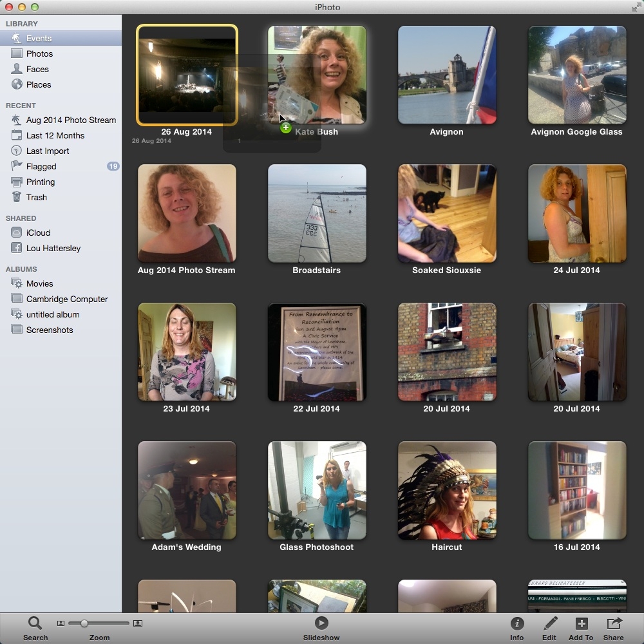Select the Last Import clock icon
This screenshot has height=644, width=644.
coord(17,151)
